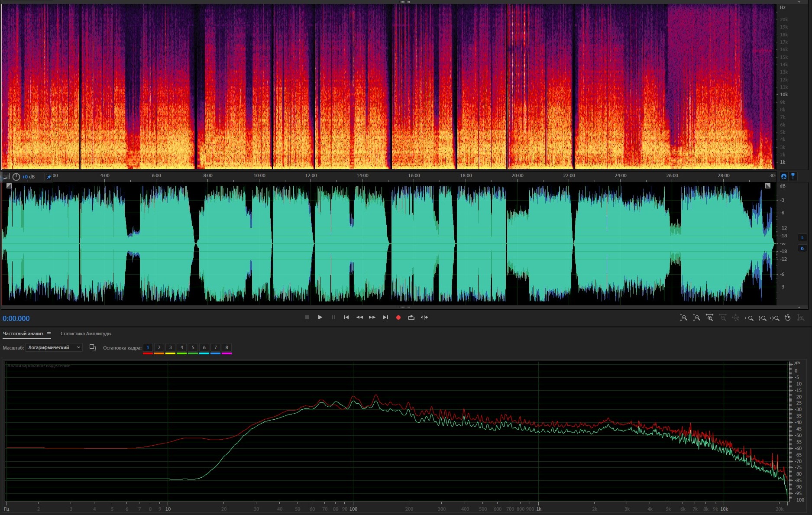Zoom to selection icon
812x515 pixels.
tap(775, 318)
